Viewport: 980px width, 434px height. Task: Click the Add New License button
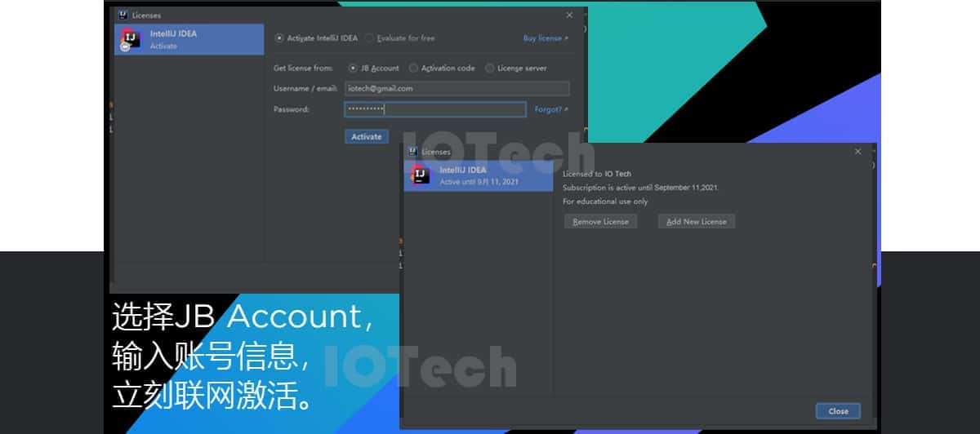(697, 222)
